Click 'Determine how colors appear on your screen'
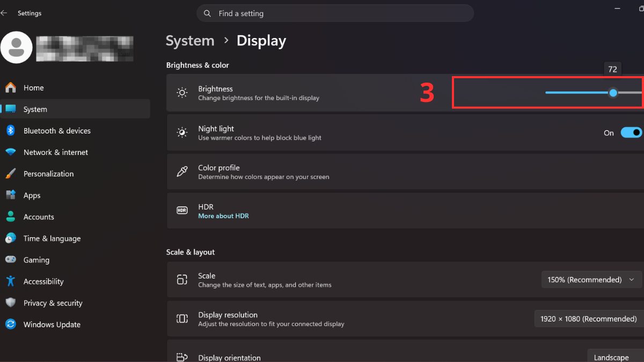 [x=264, y=177]
